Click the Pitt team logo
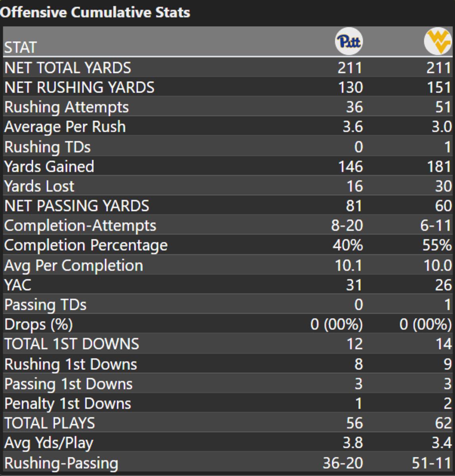 point(349,41)
